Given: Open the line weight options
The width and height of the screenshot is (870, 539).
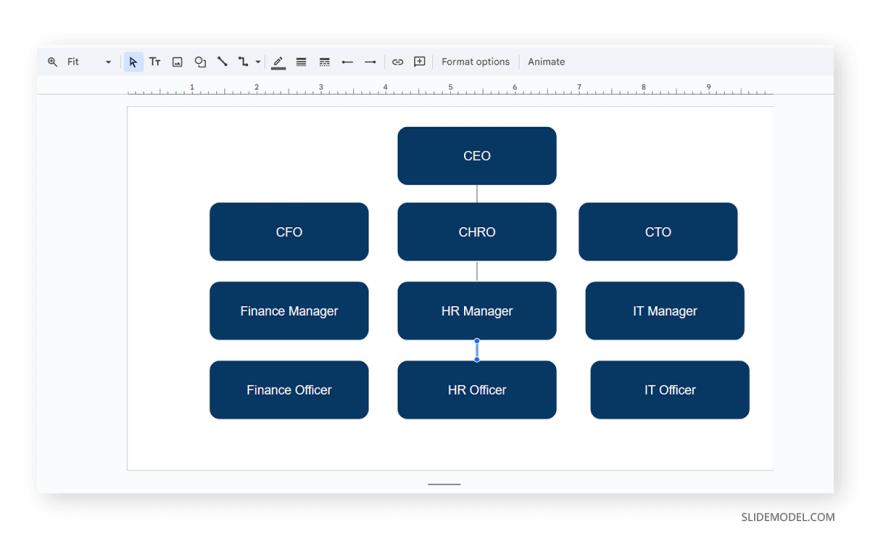Looking at the screenshot, I should 301,62.
